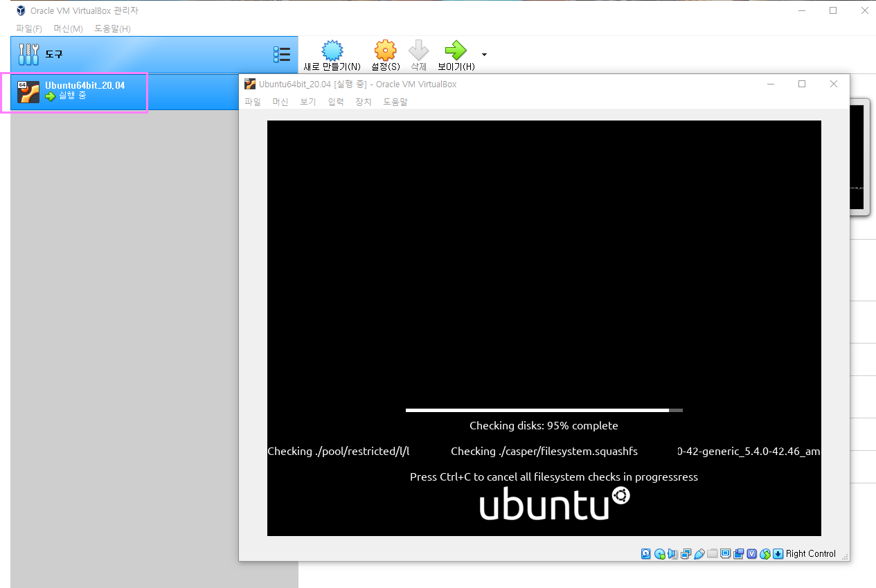Viewport: 876px width, 588px height.
Task: Open 도움말 menu in the Ubuntu VM window
Action: (395, 102)
